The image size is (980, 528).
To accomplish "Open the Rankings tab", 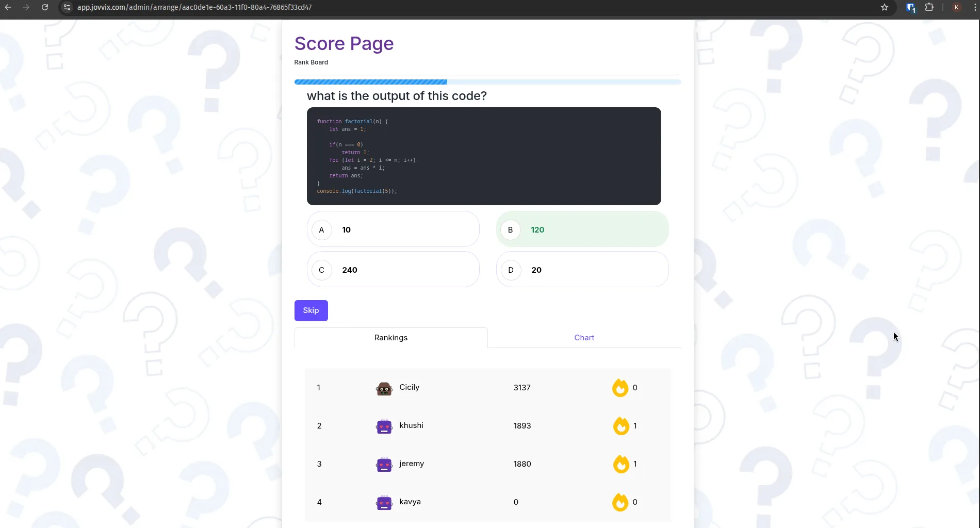I will (391, 338).
